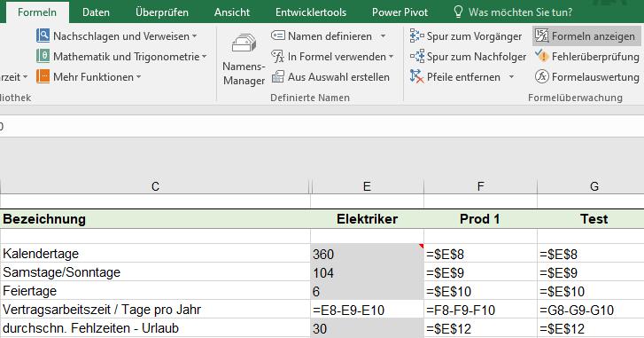Open Pfeile entfernen dropdown arrow
The image size is (644, 338).
(x=511, y=77)
